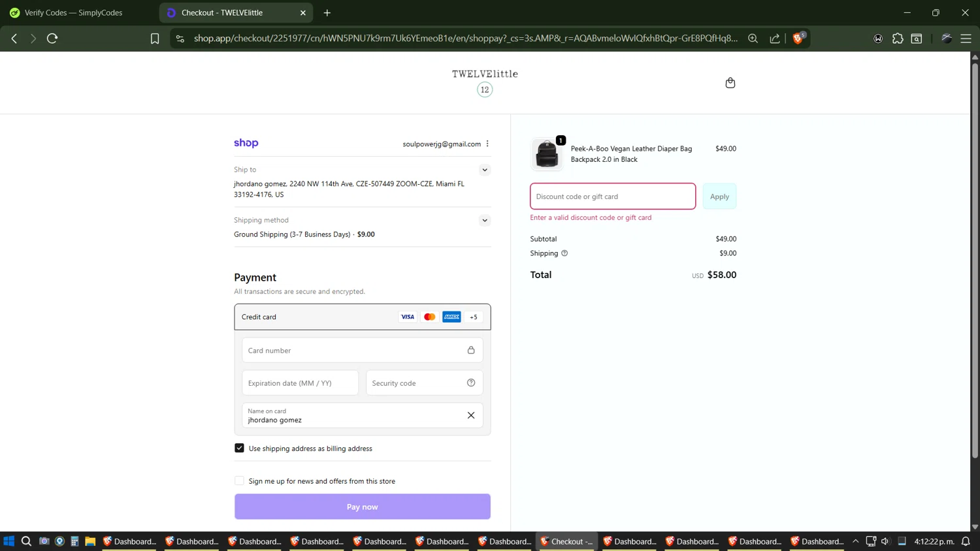The width and height of the screenshot is (980, 551).
Task: Open the sidebar search panel icon
Action: pos(917,39)
